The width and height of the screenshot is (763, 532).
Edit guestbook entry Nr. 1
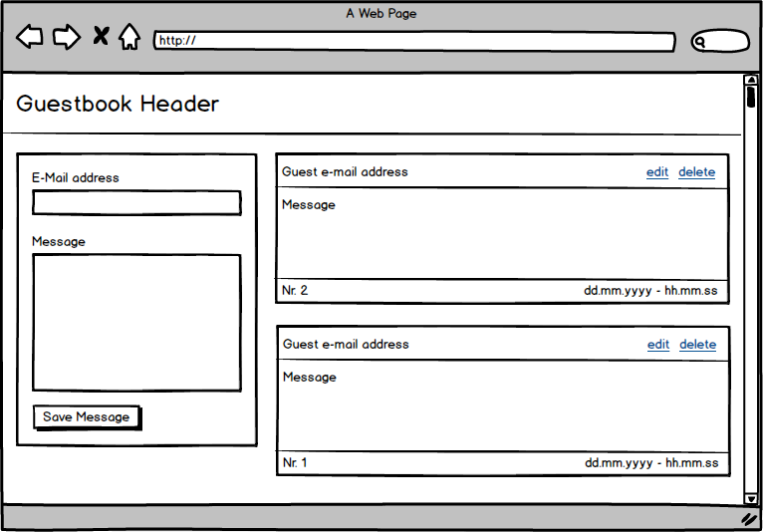coord(658,345)
